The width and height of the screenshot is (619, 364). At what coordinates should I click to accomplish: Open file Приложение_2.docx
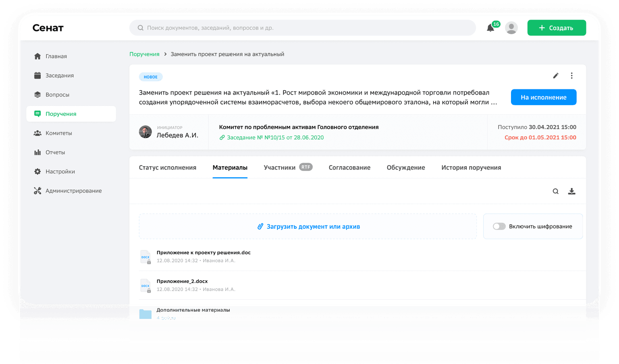(182, 281)
